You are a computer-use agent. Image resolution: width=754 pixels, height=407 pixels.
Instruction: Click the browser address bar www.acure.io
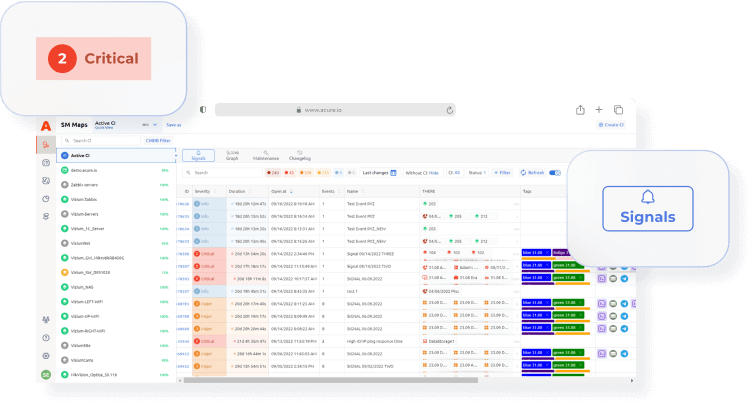pos(335,110)
